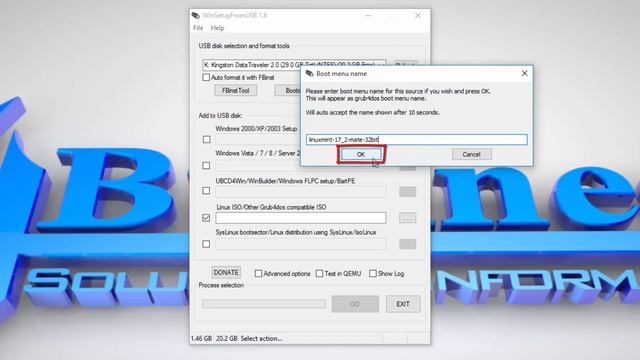
Task: Close the WinSetupFromUSB window
Action: coord(418,16)
